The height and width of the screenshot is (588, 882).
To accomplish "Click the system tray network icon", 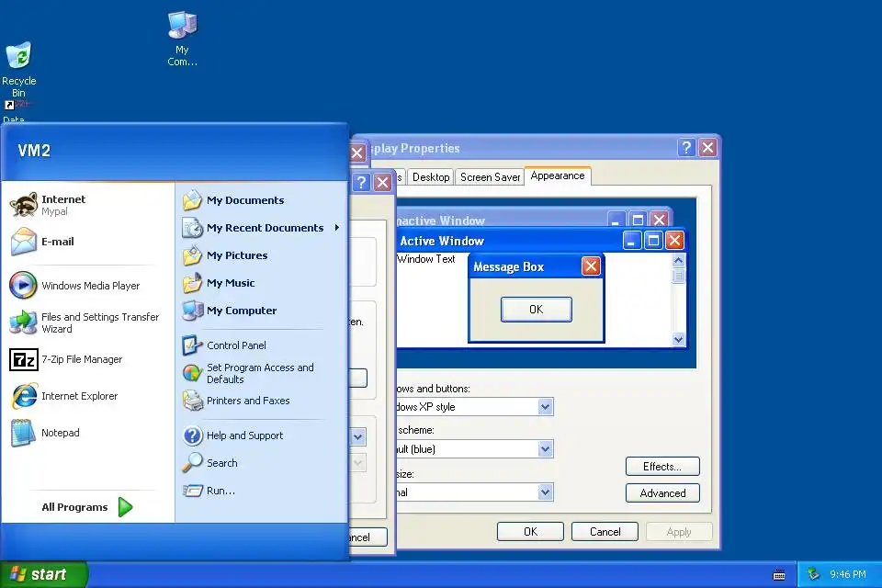I will (813, 574).
